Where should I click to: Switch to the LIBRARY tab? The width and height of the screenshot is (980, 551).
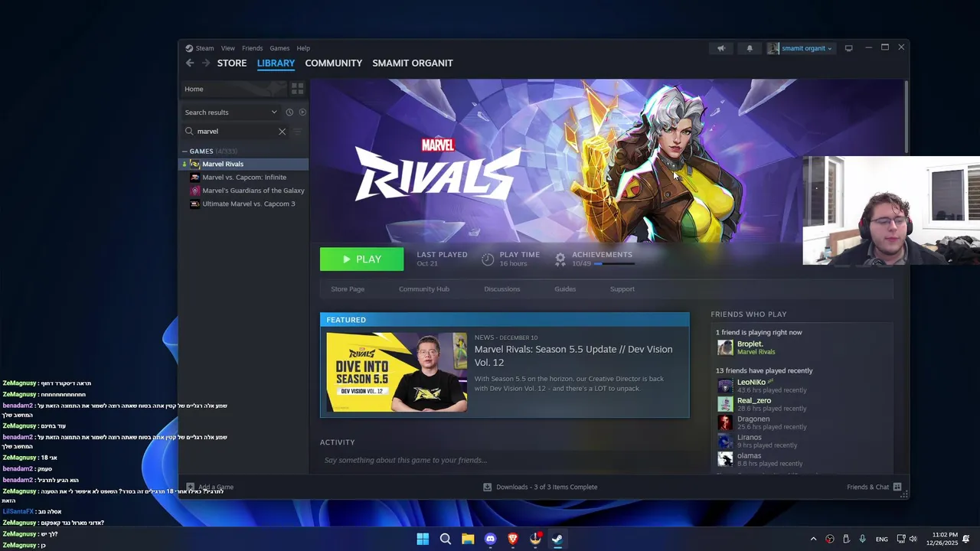pyautogui.click(x=276, y=63)
